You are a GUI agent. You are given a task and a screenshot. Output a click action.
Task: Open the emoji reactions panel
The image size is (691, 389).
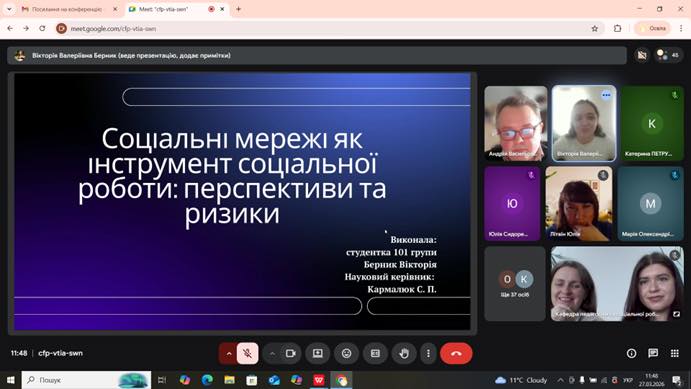[x=346, y=353]
